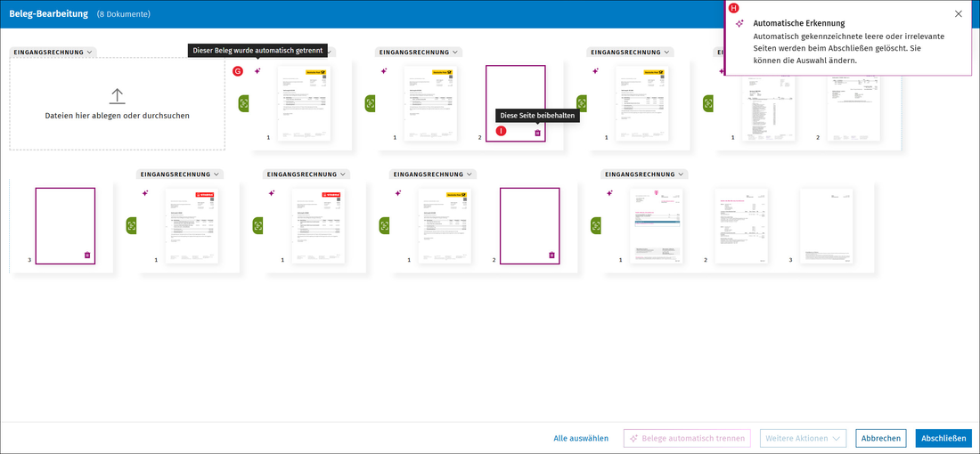Select page 2 thumbnail beneath the notification popup
This screenshot has height=454, width=980.
[853, 108]
